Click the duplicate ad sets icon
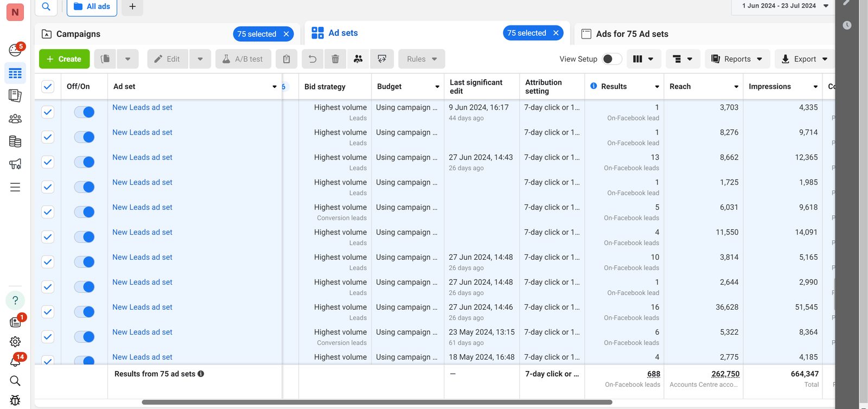This screenshot has height=409, width=868. tap(105, 59)
